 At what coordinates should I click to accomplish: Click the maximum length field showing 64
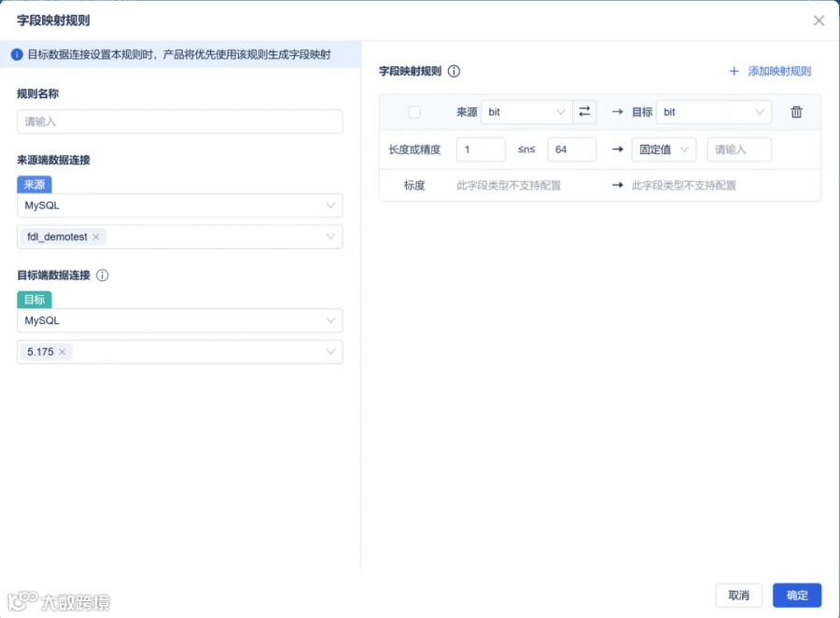pyautogui.click(x=571, y=149)
